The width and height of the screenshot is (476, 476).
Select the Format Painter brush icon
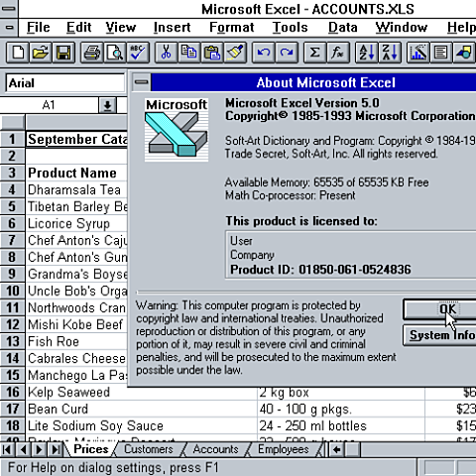235,53
